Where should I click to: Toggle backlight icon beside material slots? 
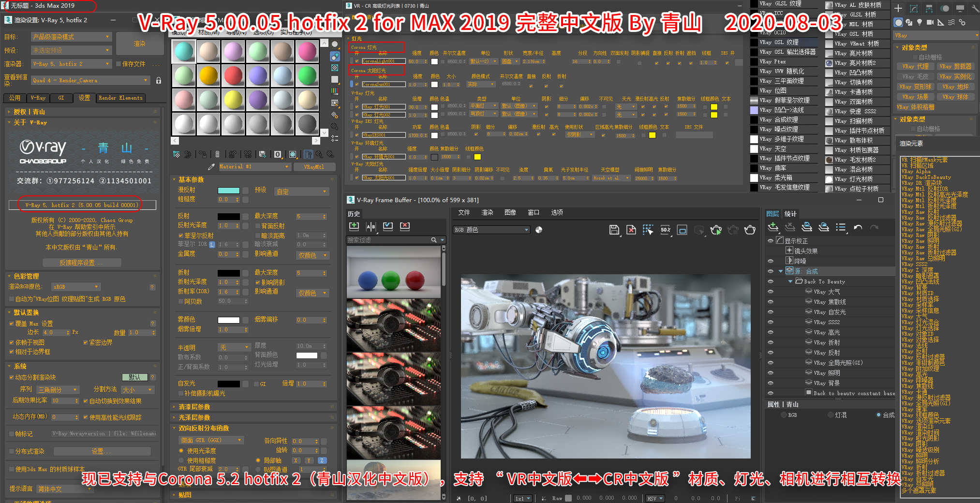[335, 56]
